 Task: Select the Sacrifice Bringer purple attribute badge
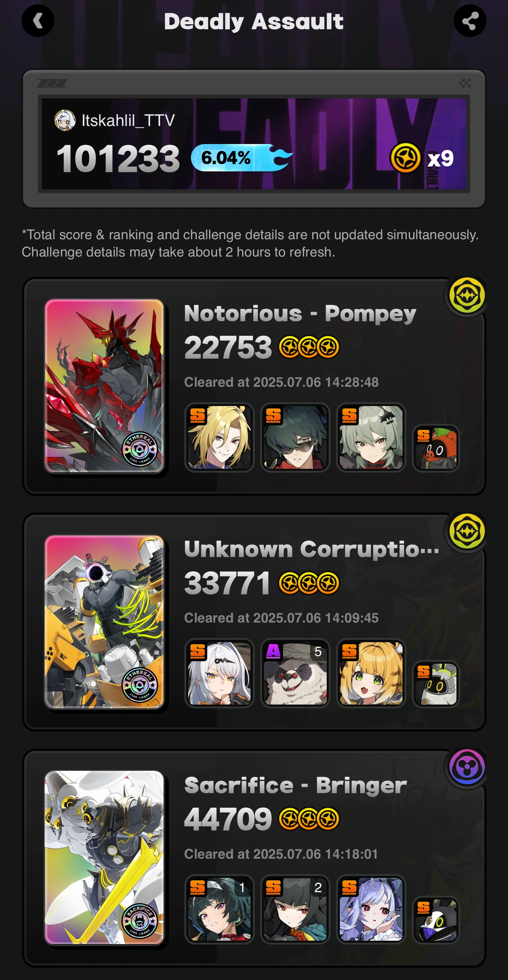tap(467, 767)
